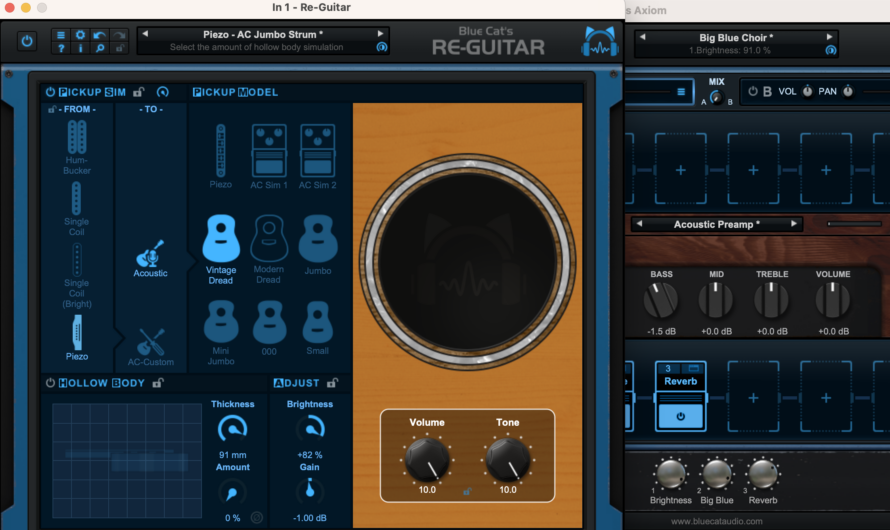Go to next preset after Acoustic Preamp
This screenshot has width=890, height=530.
[x=794, y=224]
